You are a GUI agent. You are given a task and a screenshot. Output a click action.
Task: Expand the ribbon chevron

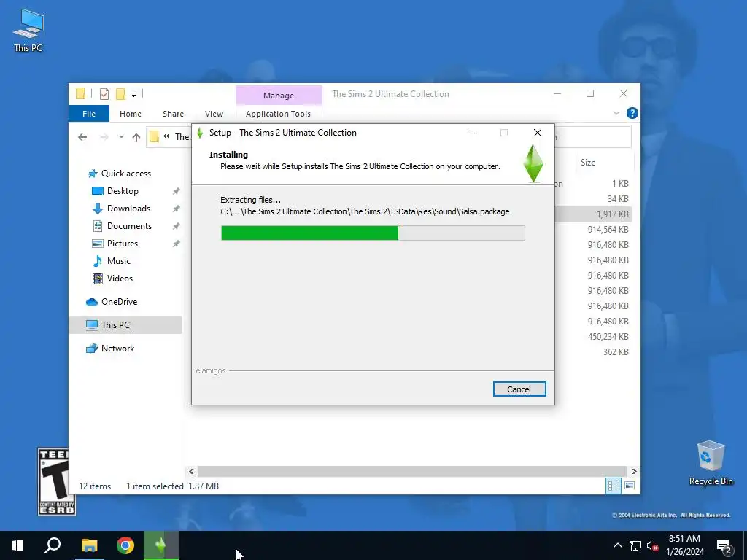tap(616, 113)
